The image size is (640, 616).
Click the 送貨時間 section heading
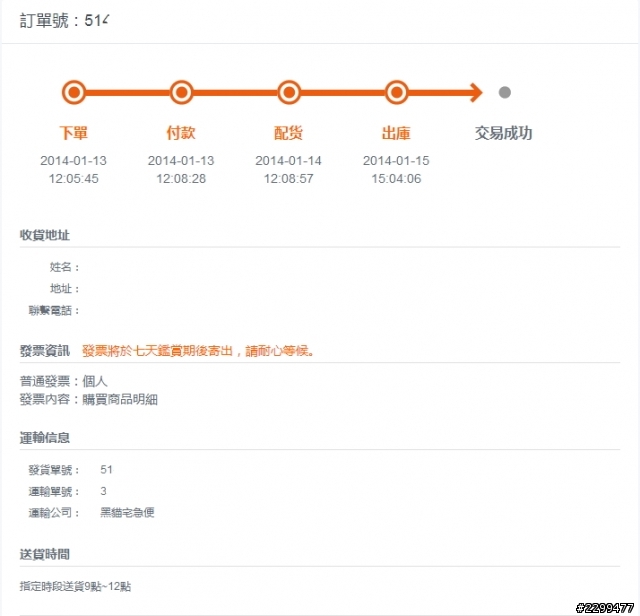45,554
